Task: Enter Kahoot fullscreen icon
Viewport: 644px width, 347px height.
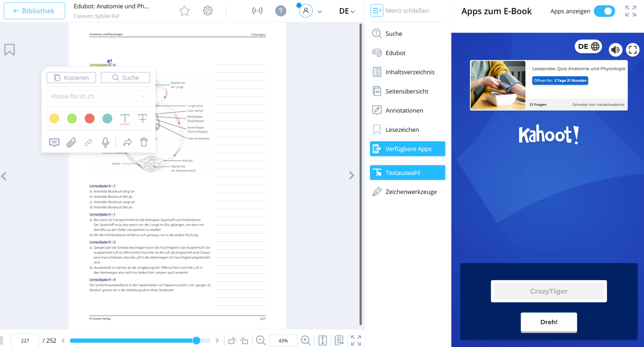Action: tap(633, 50)
